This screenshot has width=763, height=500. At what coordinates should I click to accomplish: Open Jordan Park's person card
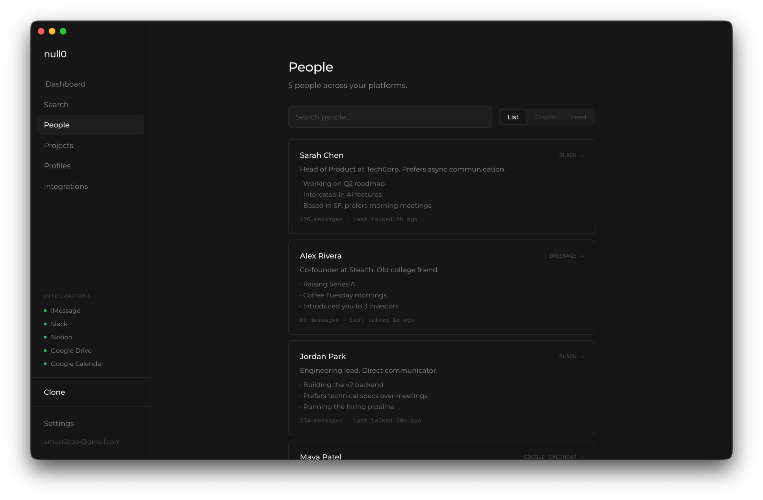[x=441, y=388]
